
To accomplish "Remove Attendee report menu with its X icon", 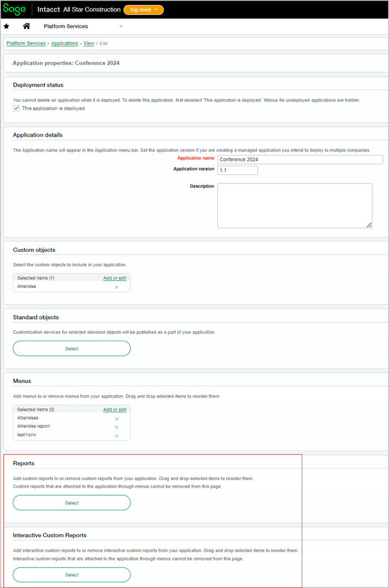I will [116, 427].
